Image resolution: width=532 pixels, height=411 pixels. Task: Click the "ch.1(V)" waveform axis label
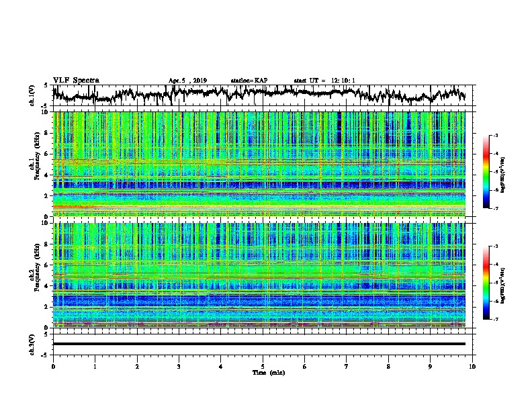click(32, 95)
